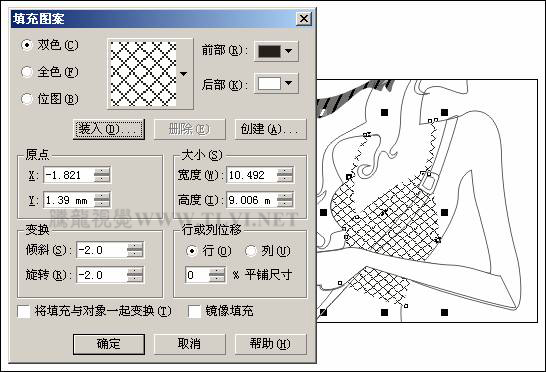
Task: Click the 装入 load button
Action: coord(109,130)
